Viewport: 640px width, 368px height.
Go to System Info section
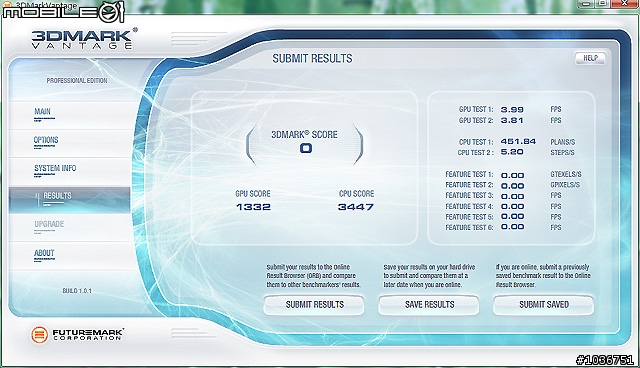(x=55, y=168)
